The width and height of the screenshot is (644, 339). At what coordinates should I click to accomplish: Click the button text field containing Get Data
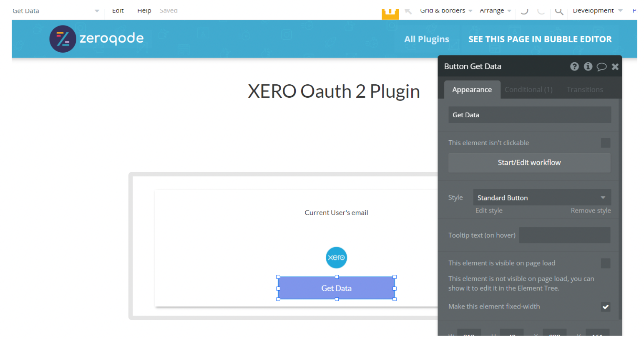pos(530,115)
